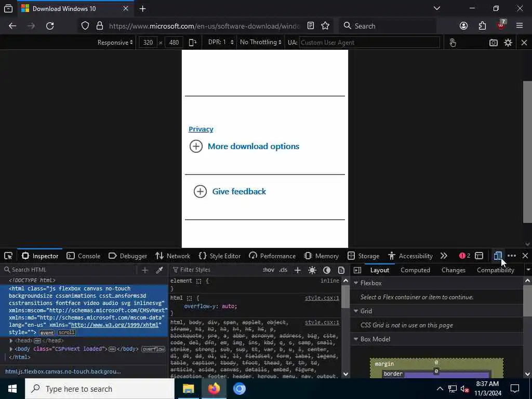Open Responsive Design Mode settings gear

(x=508, y=43)
